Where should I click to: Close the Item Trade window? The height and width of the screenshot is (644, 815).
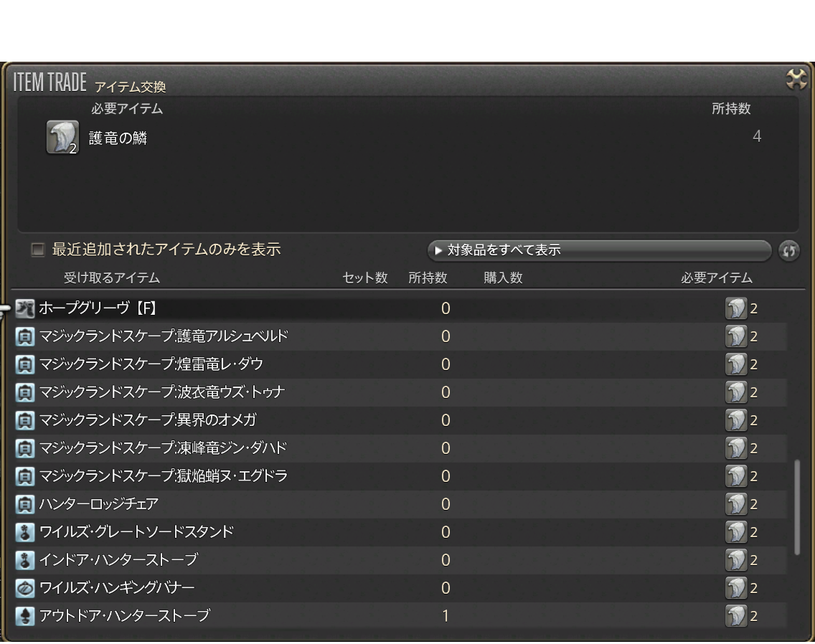pyautogui.click(x=796, y=79)
